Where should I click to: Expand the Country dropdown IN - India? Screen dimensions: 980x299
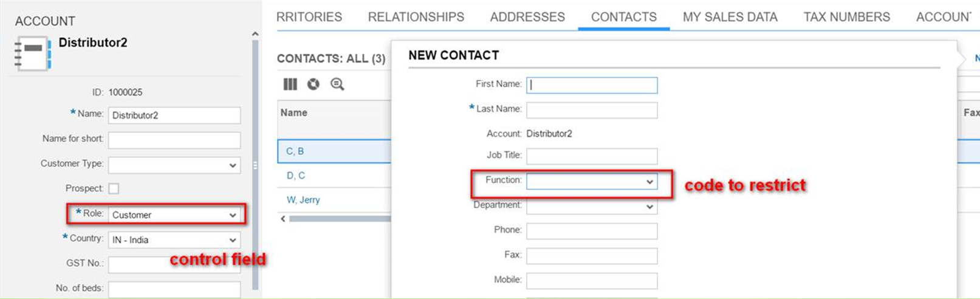174,240
